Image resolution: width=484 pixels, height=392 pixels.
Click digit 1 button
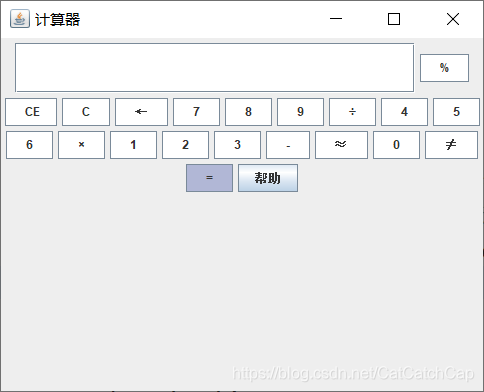(x=133, y=145)
